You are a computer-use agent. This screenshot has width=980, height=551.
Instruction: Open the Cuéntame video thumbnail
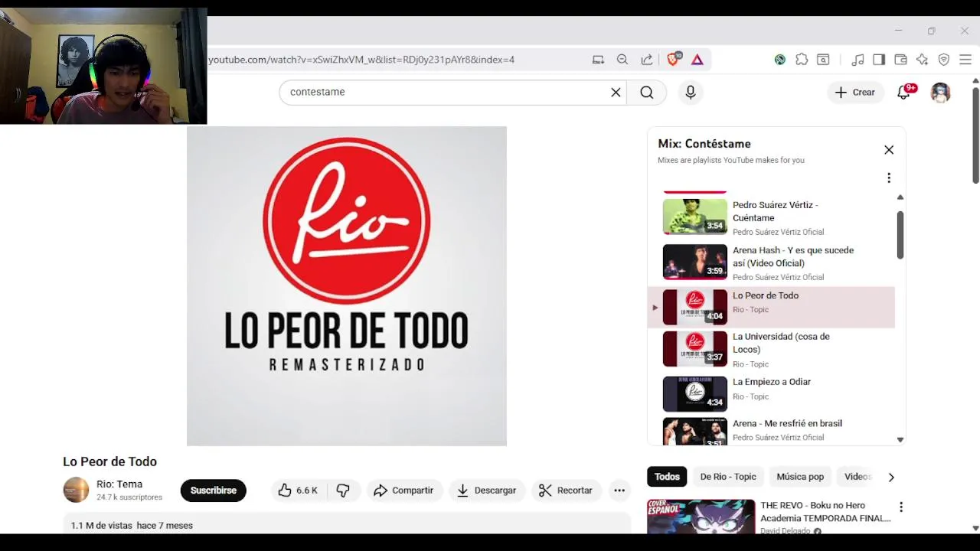pos(695,217)
